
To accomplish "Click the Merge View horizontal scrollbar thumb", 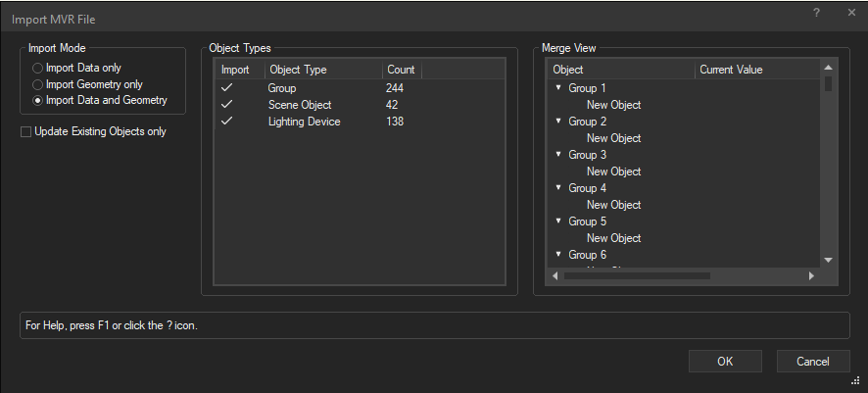I will click(x=637, y=276).
